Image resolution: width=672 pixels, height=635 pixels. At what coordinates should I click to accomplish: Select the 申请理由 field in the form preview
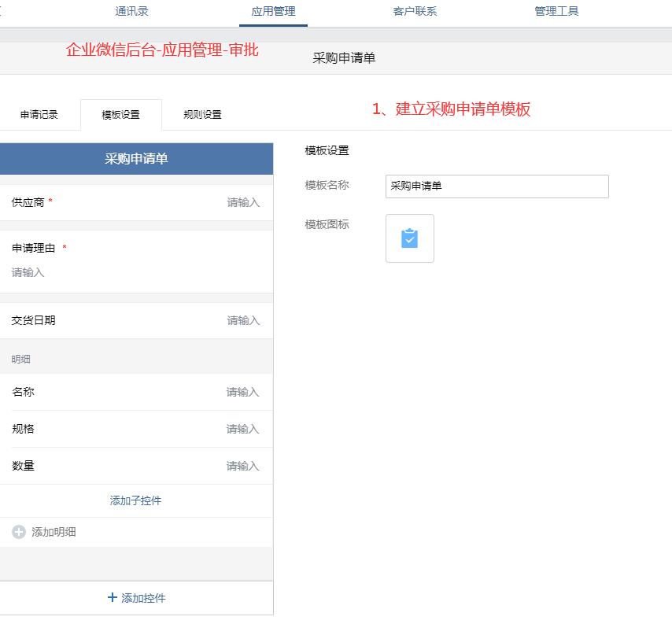coord(137,262)
